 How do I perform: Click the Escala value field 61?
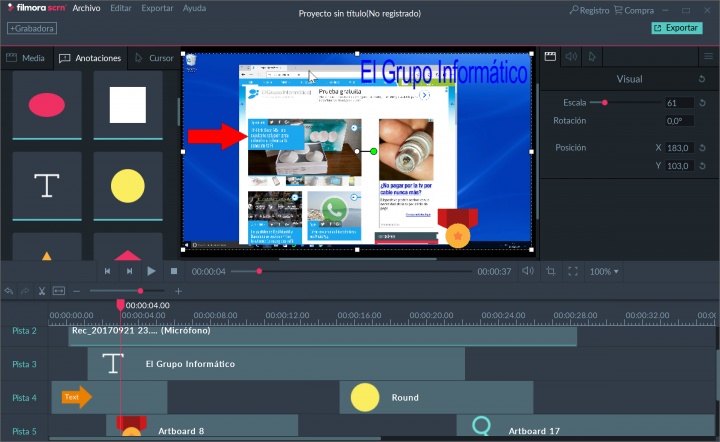[679, 103]
